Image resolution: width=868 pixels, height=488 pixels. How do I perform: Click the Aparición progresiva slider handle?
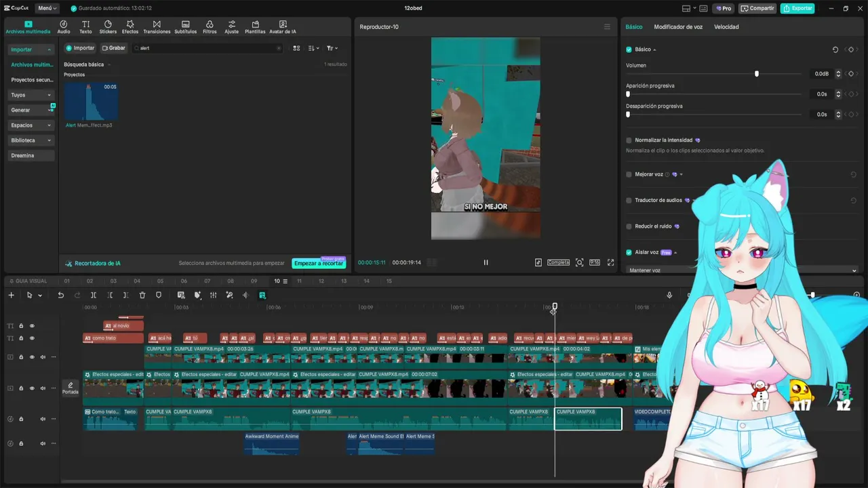pos(628,94)
